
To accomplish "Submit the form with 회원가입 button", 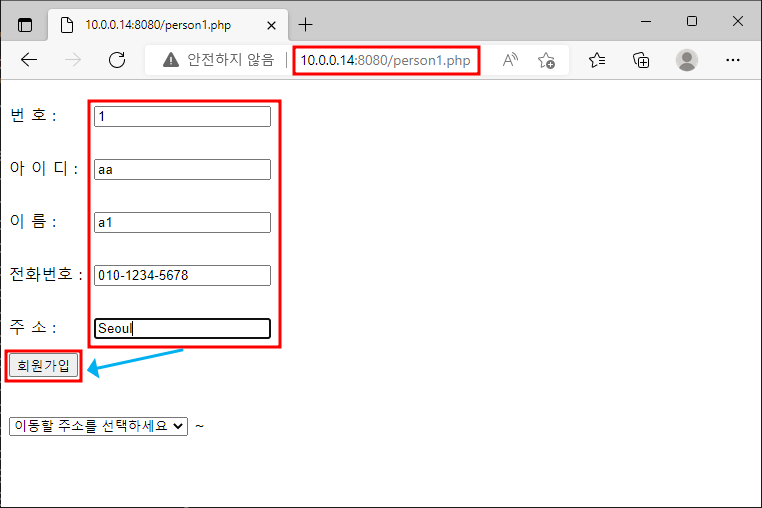I will [x=43, y=366].
